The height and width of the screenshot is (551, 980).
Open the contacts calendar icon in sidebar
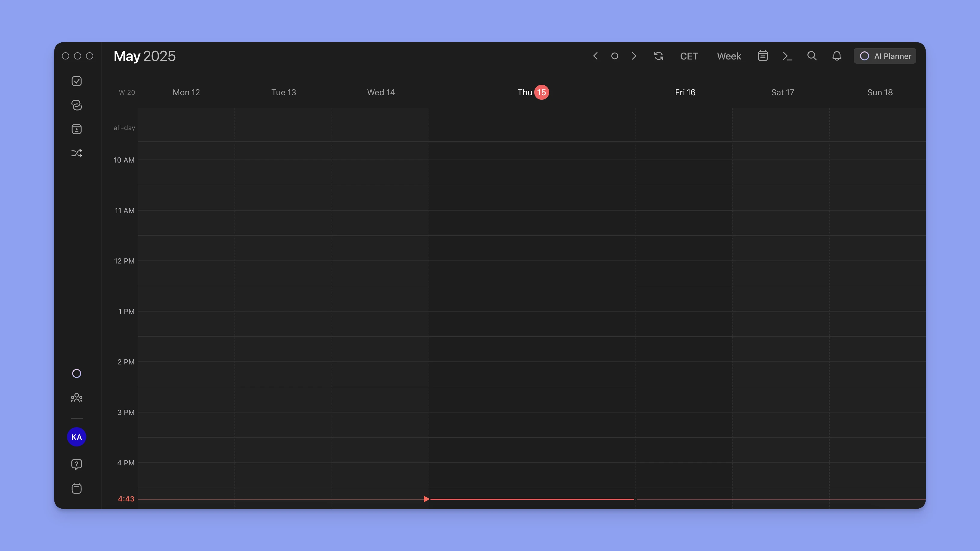76,129
